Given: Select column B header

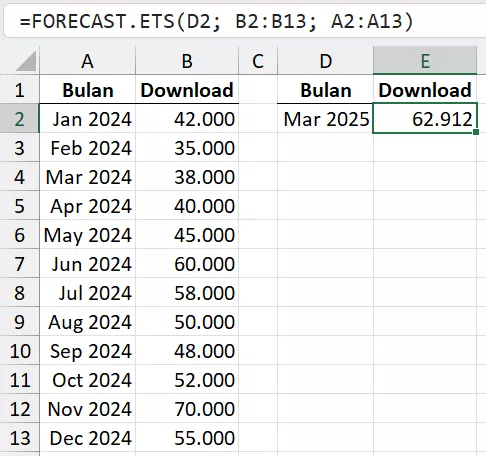Looking at the screenshot, I should [x=187, y=61].
